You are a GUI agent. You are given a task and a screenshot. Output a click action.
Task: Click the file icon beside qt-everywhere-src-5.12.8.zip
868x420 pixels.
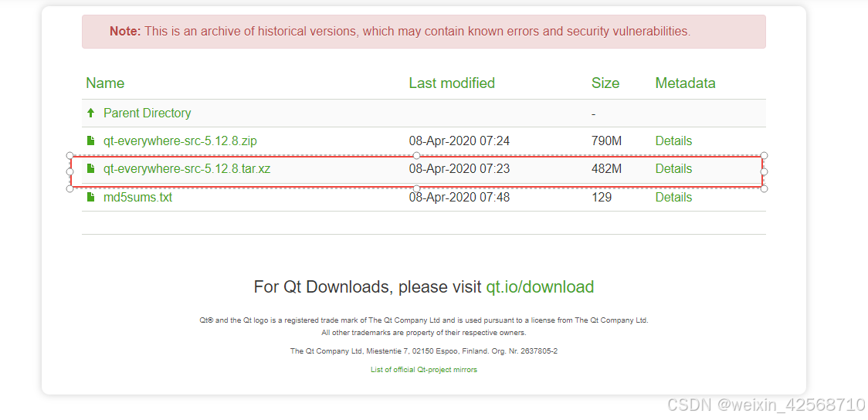pyautogui.click(x=91, y=141)
